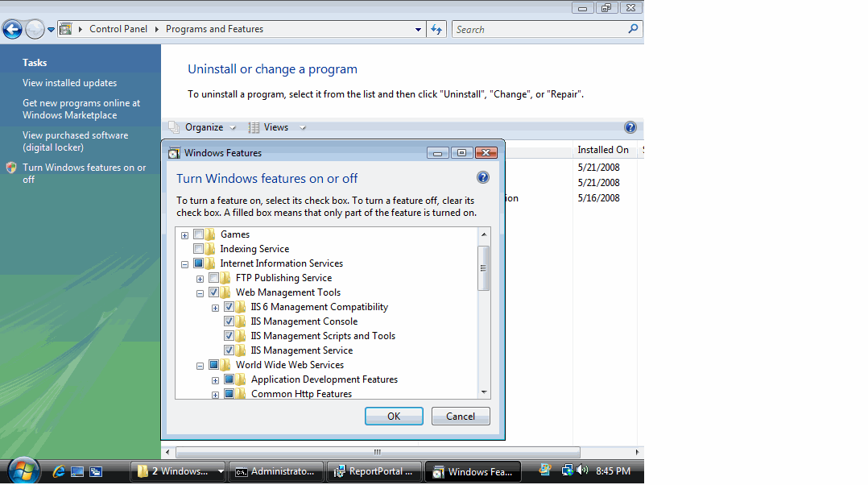Viewport: 868px width, 485px height.
Task: Open View purchased software (digital locker)
Action: 76,141
